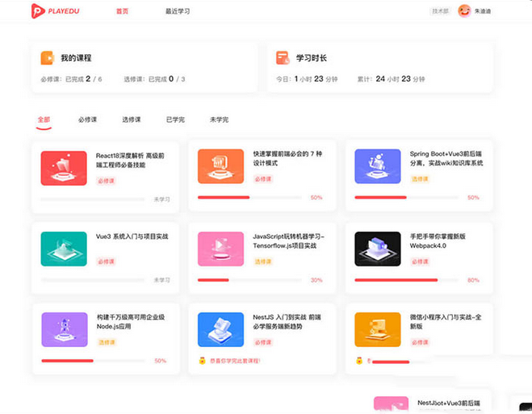
Task: Click the PlayEdu logo
Action: pos(56,10)
